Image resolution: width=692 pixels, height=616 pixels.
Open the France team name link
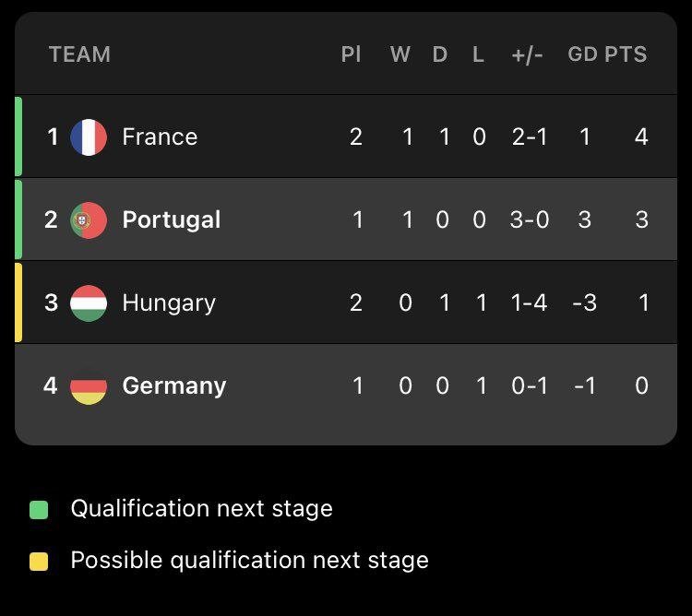[x=160, y=137]
